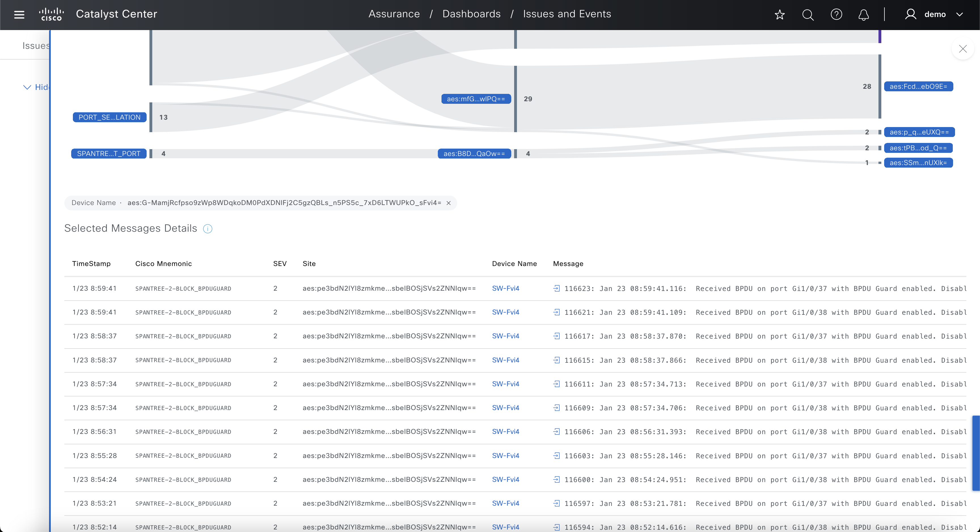The image size is (980, 532).
Task: Open SW-Fvi4 link in 8:59:41 Gi1/0/38 row
Action: (x=506, y=313)
